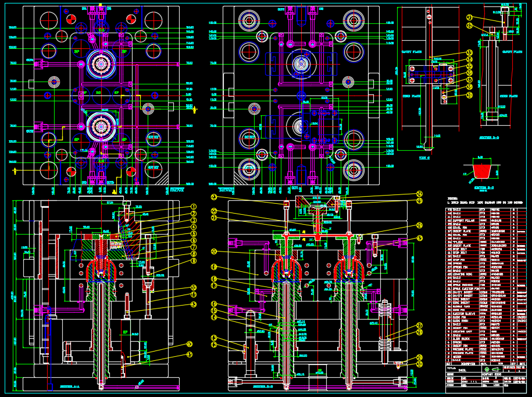Click the SECTION A-A view label
The height and width of the screenshot is (397, 532).
[x=70, y=387]
